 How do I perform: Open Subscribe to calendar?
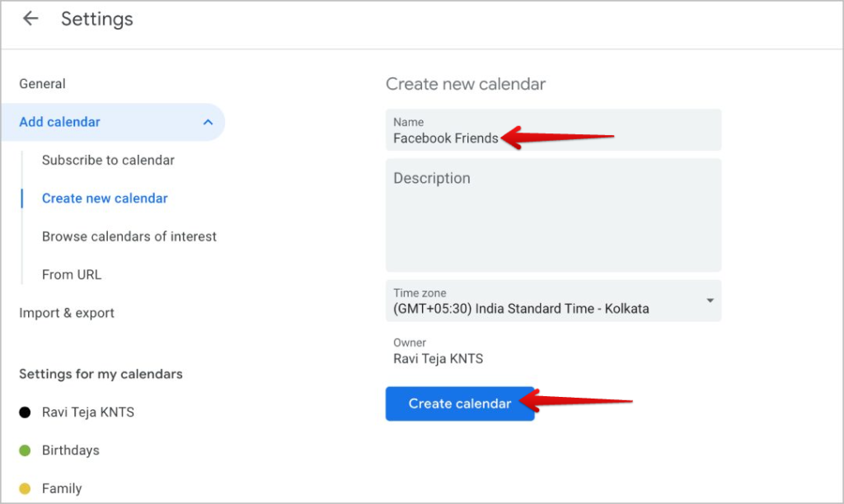108,161
